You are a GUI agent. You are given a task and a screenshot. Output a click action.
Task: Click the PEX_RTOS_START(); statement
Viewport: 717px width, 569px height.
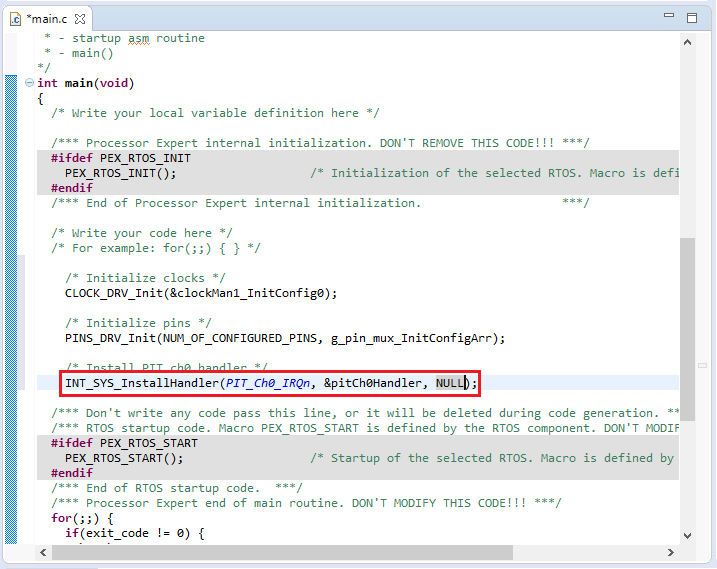coord(124,458)
